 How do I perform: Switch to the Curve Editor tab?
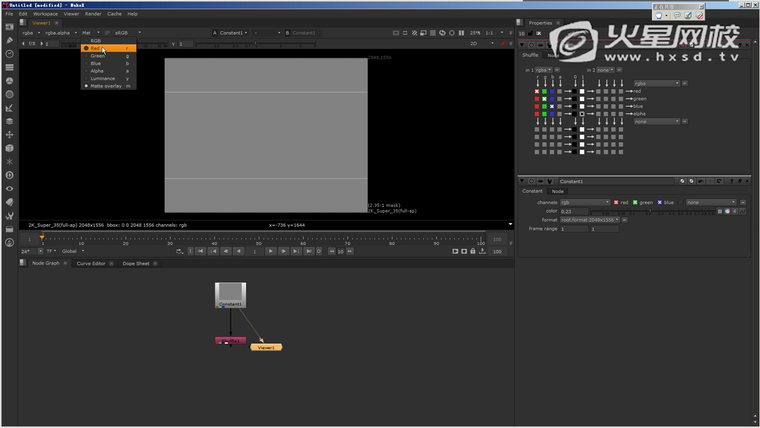91,263
